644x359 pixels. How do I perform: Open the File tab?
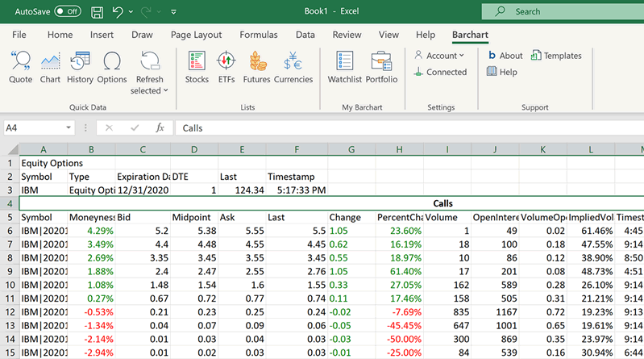coord(19,35)
